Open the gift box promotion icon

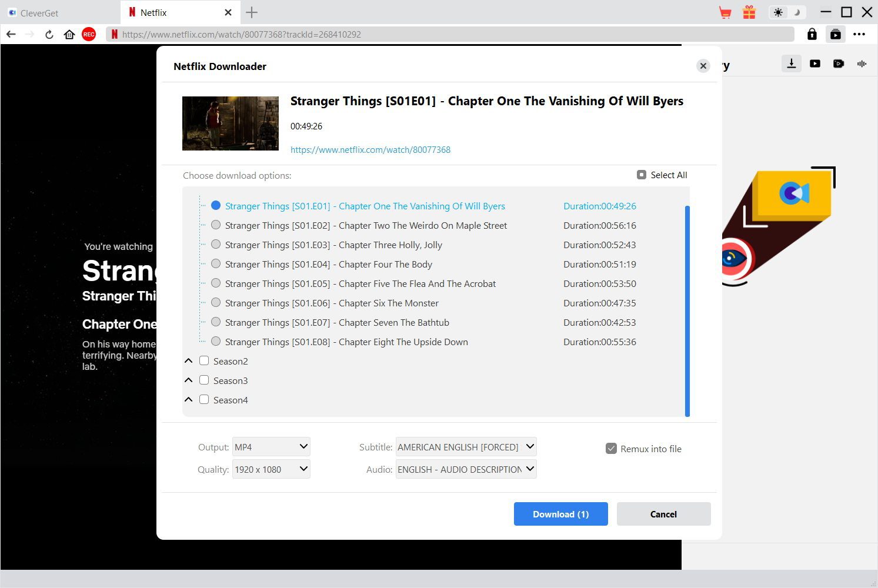pos(749,12)
